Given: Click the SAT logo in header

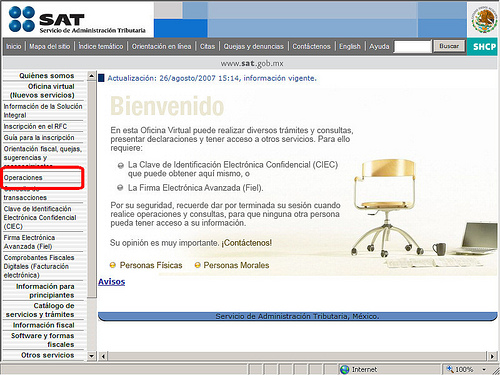Looking at the screenshot, I should coord(77,20).
